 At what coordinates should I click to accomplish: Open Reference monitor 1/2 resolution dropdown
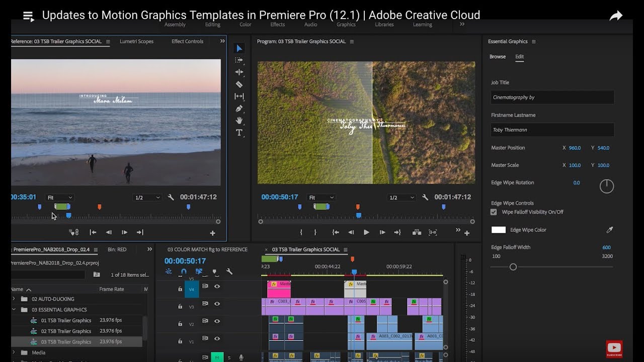[147, 198]
